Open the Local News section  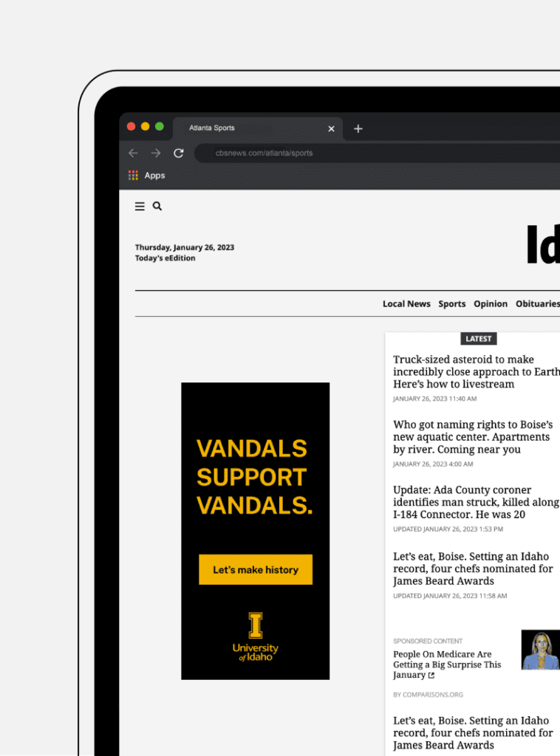[x=406, y=303]
